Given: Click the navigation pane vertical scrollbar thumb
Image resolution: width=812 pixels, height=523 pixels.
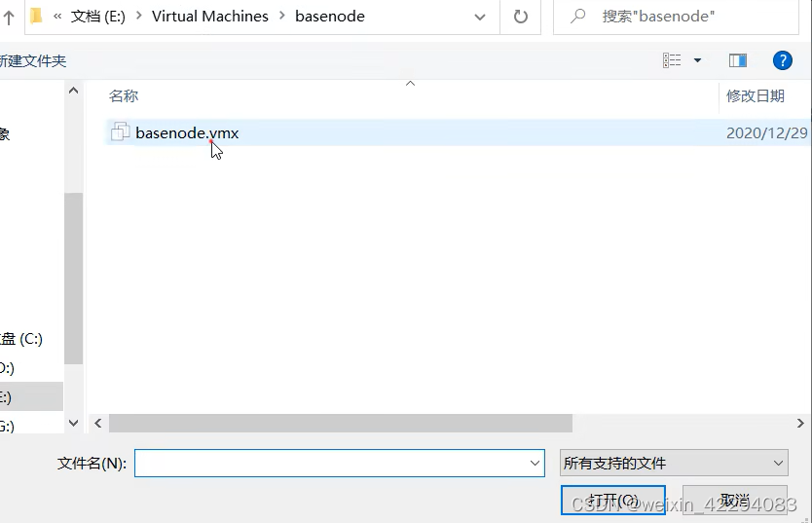Looking at the screenshot, I should click(74, 279).
